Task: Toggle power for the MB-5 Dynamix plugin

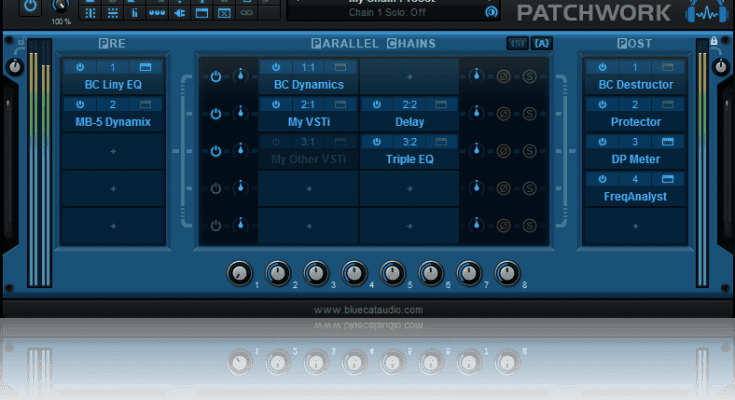Action: coord(80,104)
